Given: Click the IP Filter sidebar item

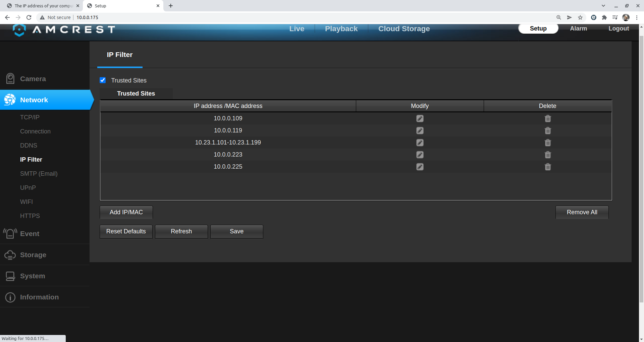Looking at the screenshot, I should click(31, 160).
